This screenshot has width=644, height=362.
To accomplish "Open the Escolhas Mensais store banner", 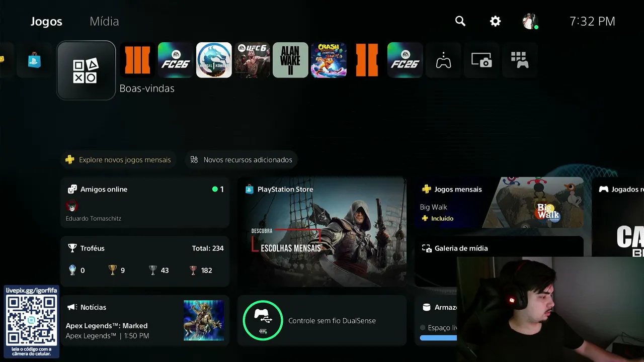I will (x=322, y=231).
